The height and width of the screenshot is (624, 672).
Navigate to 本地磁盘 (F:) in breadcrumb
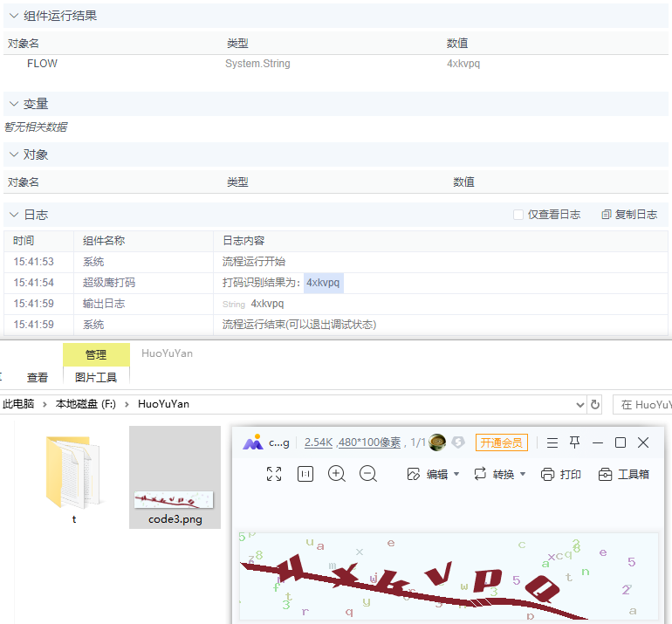(x=86, y=404)
